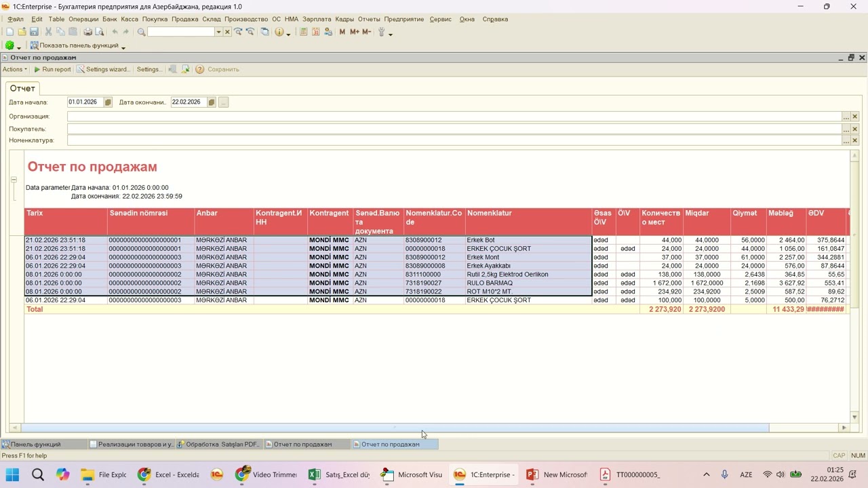Click the Windows Start button
868x488 pixels.
13,474
